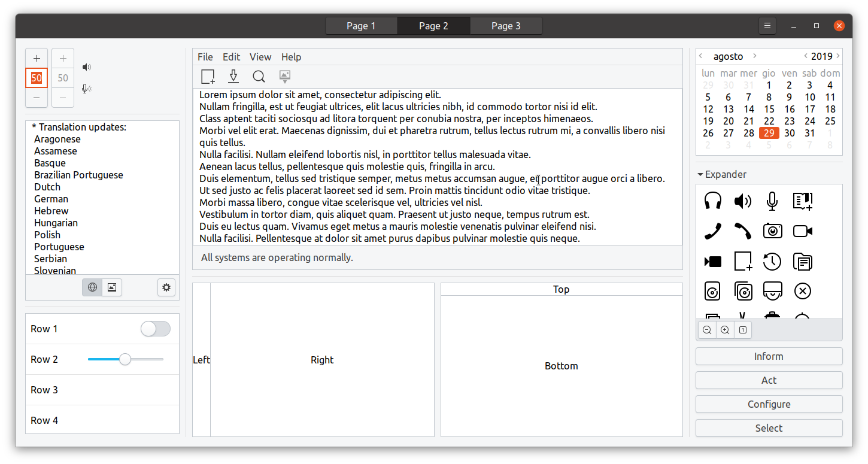The image size is (868, 464).
Task: Collapse the Expander section
Action: tap(722, 174)
